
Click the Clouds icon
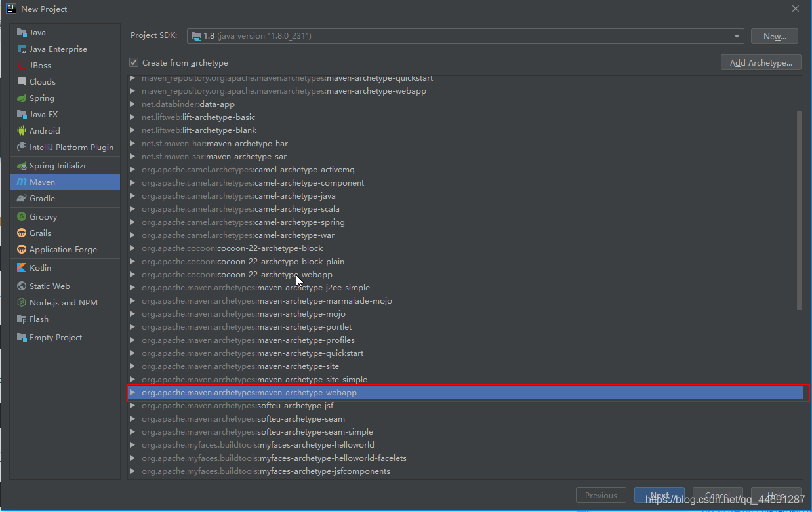22,82
